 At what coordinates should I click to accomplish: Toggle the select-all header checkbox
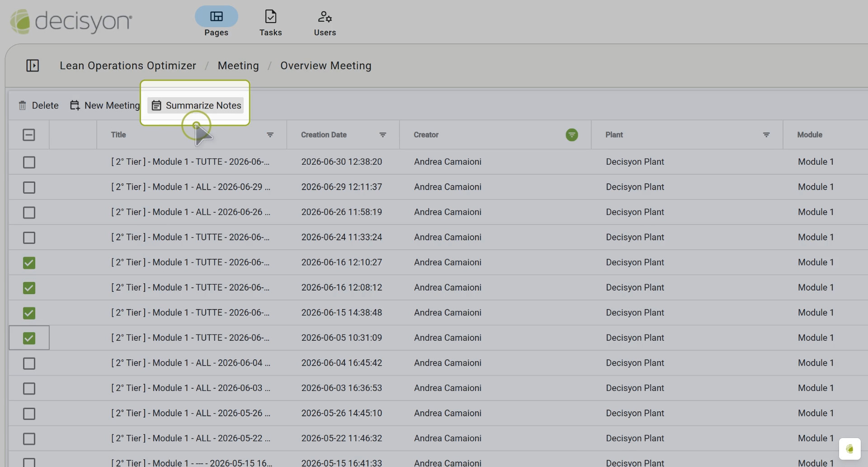pyautogui.click(x=29, y=135)
